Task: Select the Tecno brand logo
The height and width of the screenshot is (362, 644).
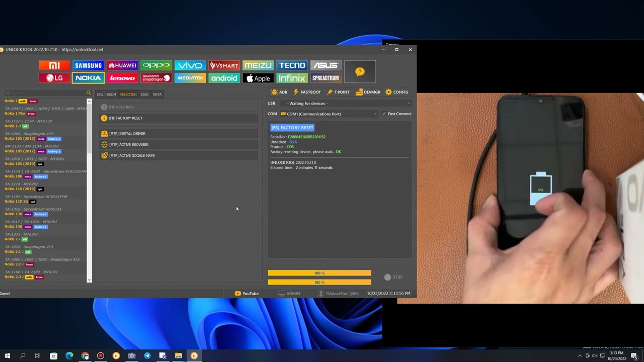Action: pos(292,65)
